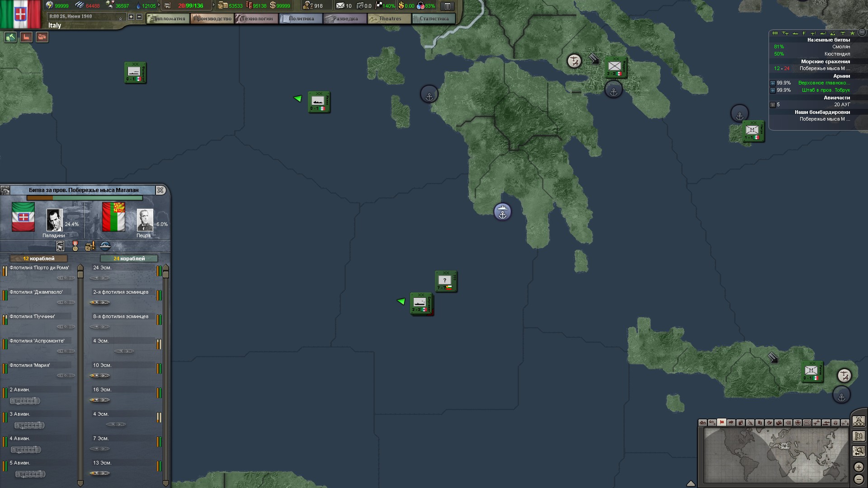Screen dimensions: 868x488
Task: Click the crossed swords stars button
Action: pos(859,422)
